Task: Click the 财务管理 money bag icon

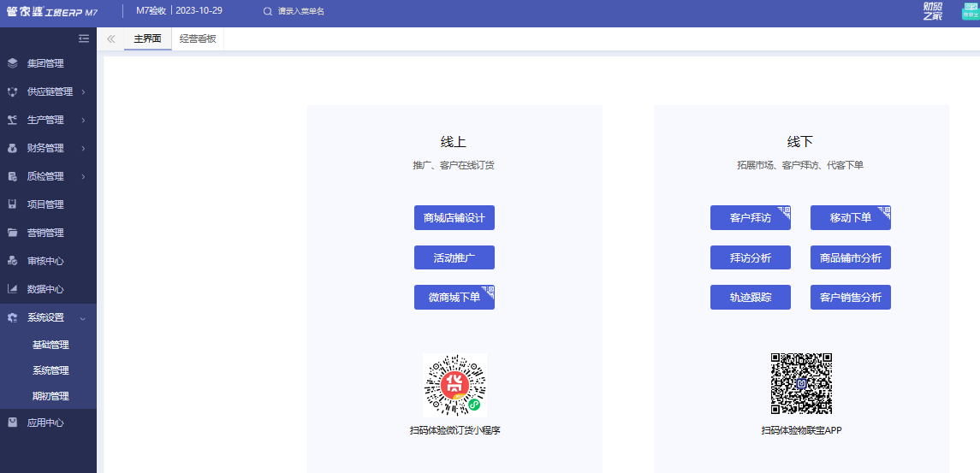Action: pyautogui.click(x=13, y=148)
